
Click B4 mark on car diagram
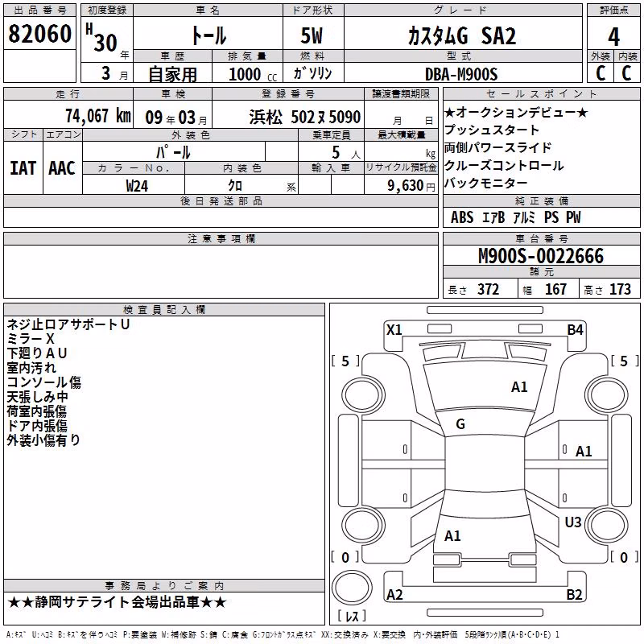click(575, 330)
